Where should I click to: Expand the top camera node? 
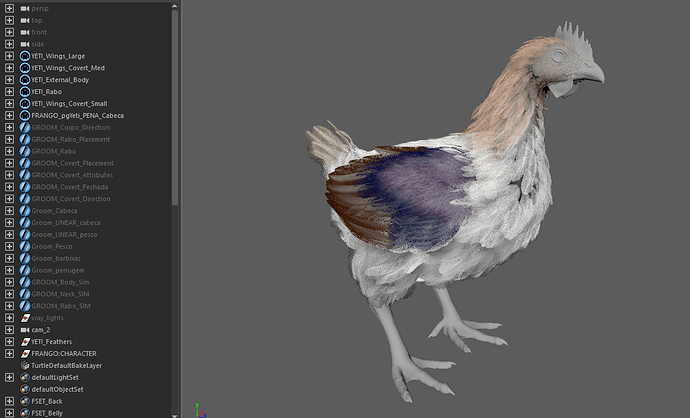(9, 20)
